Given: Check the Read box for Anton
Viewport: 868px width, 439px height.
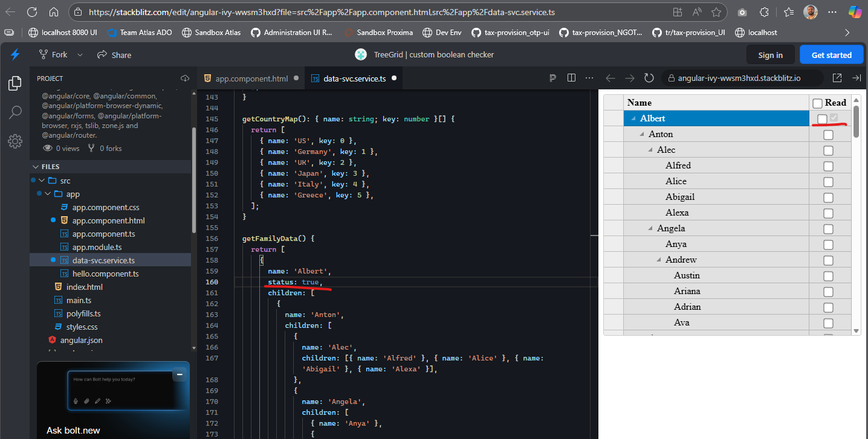Looking at the screenshot, I should pos(828,135).
